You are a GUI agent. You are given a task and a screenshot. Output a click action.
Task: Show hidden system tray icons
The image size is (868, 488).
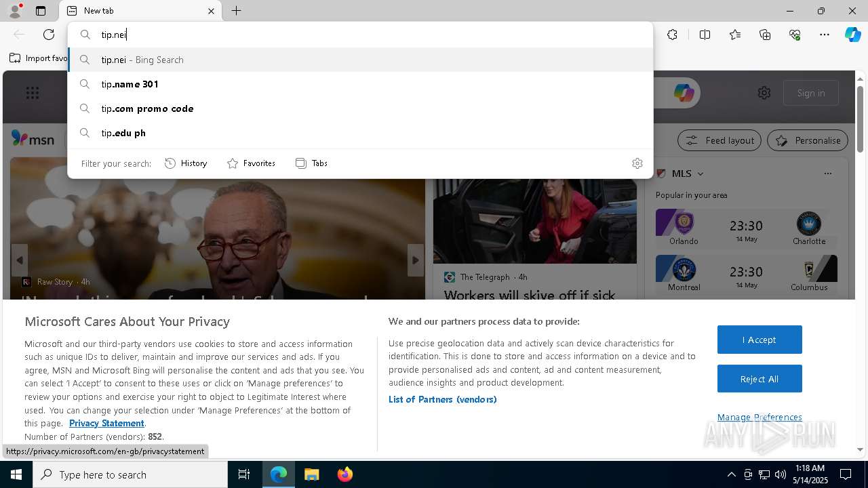(731, 474)
